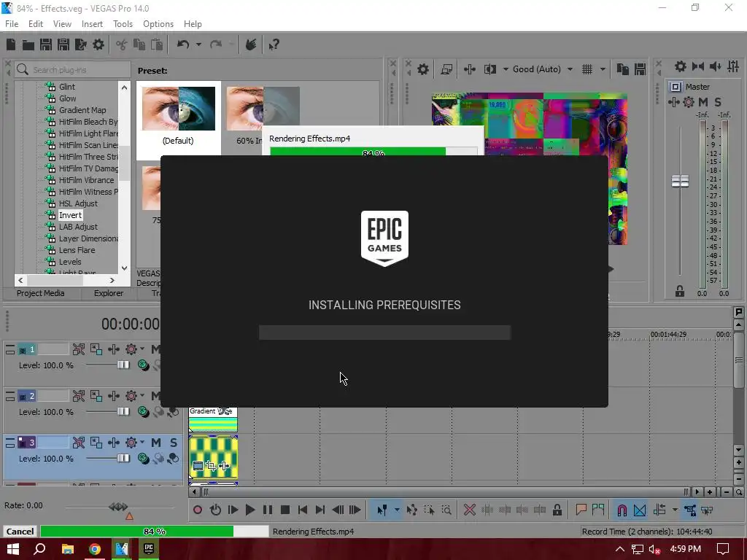The image size is (747, 560).
Task: Click plug-in list scroll up arrow
Action: (124, 87)
